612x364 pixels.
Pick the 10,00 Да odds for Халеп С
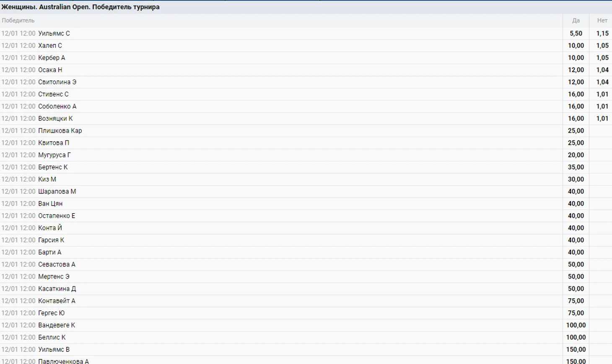point(576,46)
